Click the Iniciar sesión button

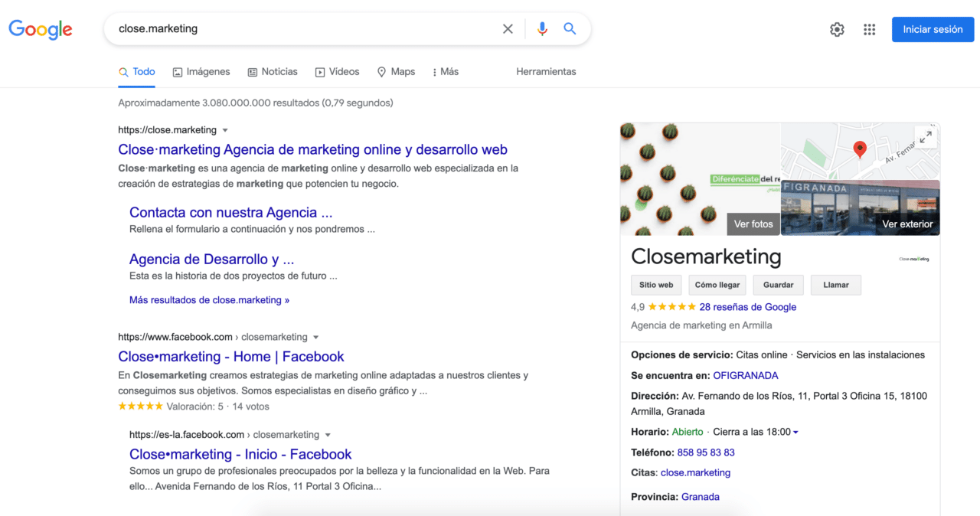(x=933, y=29)
